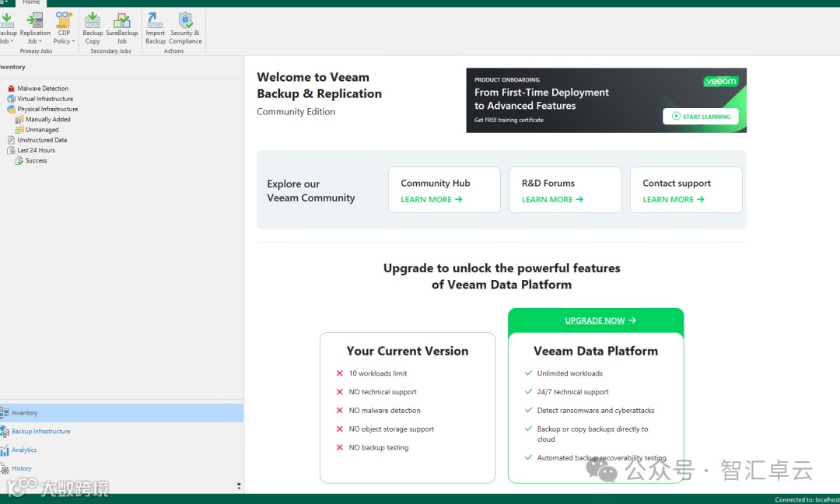Select Last 24 Hours node
Screen dimensions: 840x504
36,150
